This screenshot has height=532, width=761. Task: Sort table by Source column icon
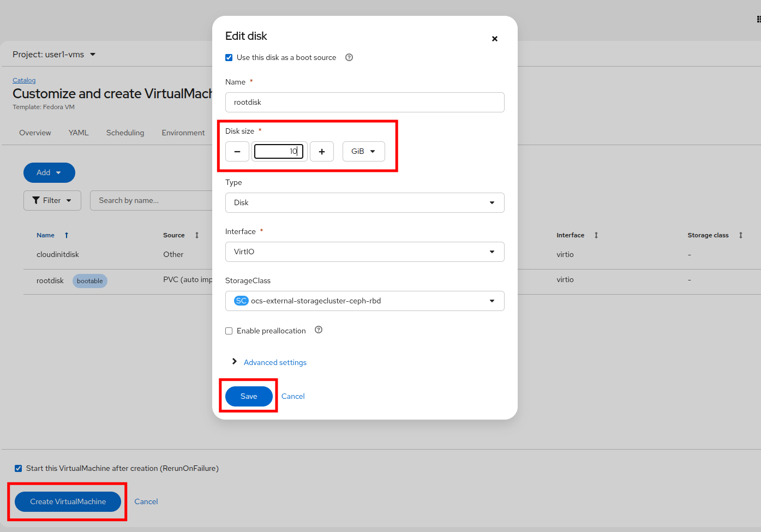pyautogui.click(x=197, y=235)
